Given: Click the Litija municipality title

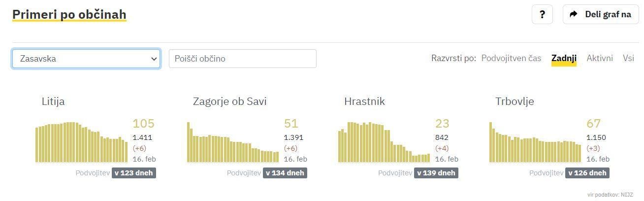Looking at the screenshot, I should pos(53,101).
